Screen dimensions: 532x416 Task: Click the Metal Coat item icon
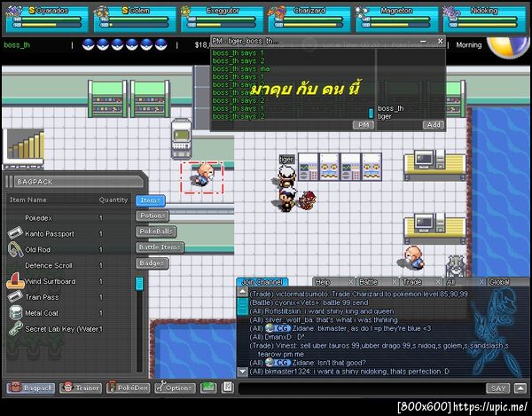click(16, 312)
